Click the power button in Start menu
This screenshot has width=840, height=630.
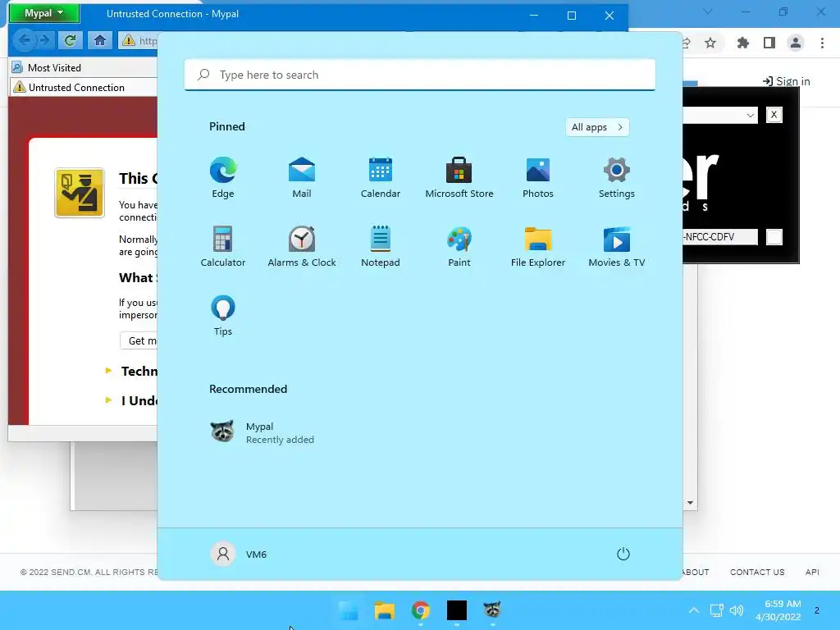[623, 554]
